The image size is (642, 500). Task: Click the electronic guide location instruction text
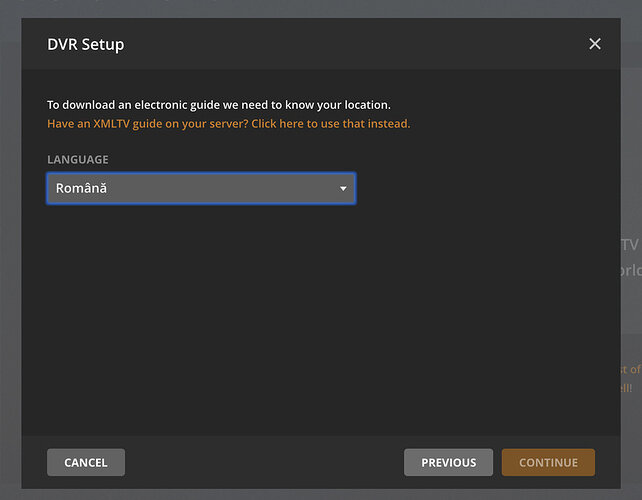[219, 104]
